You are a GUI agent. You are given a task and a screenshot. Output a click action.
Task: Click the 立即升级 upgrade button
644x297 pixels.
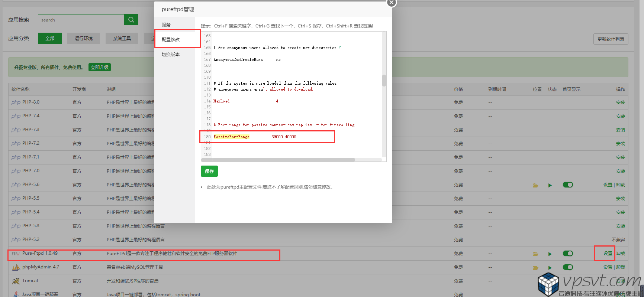coord(100,68)
